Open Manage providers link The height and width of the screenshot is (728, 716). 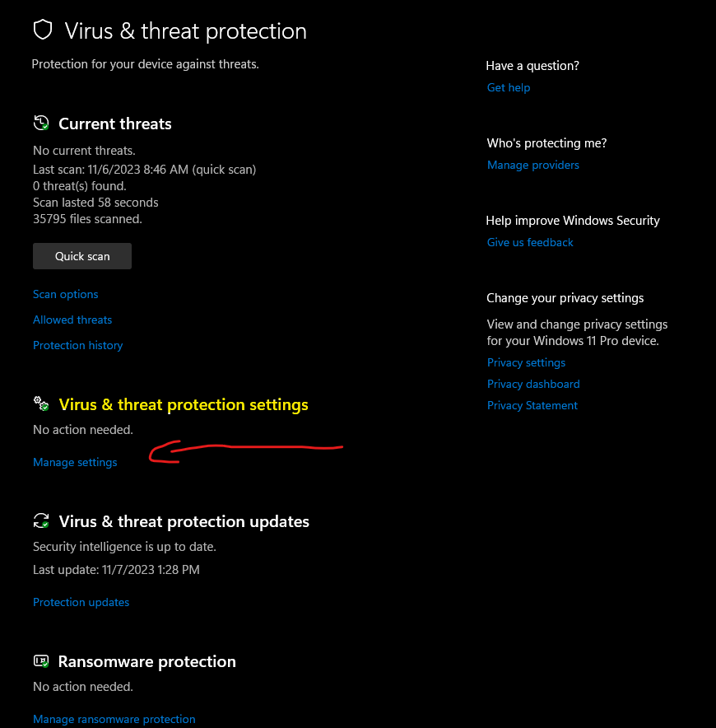click(x=533, y=165)
